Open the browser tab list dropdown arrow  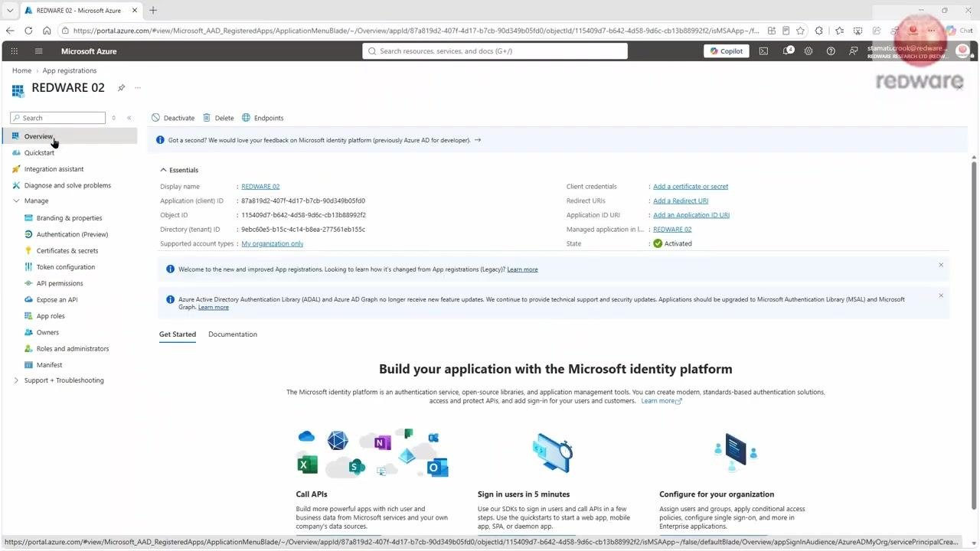10,11
